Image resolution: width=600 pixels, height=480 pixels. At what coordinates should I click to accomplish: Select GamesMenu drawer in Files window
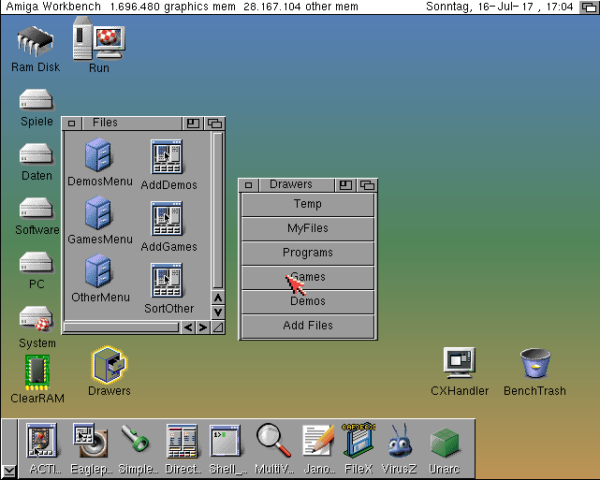(x=98, y=213)
